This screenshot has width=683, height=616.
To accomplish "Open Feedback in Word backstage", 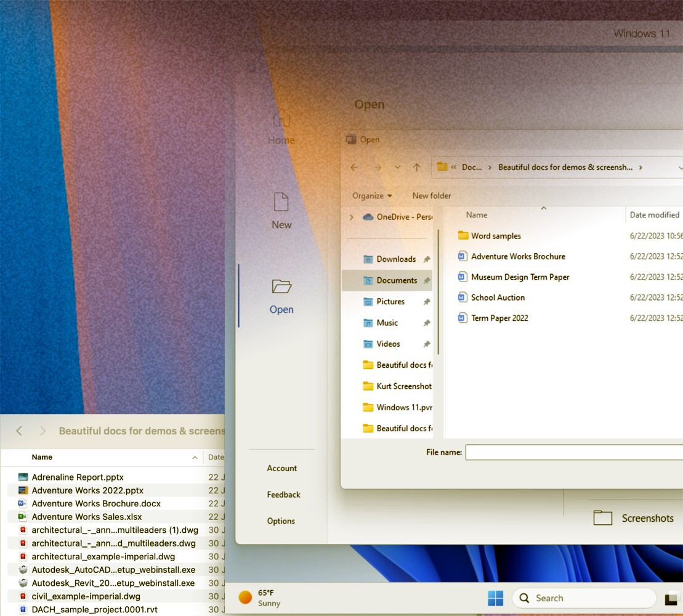I will (283, 495).
